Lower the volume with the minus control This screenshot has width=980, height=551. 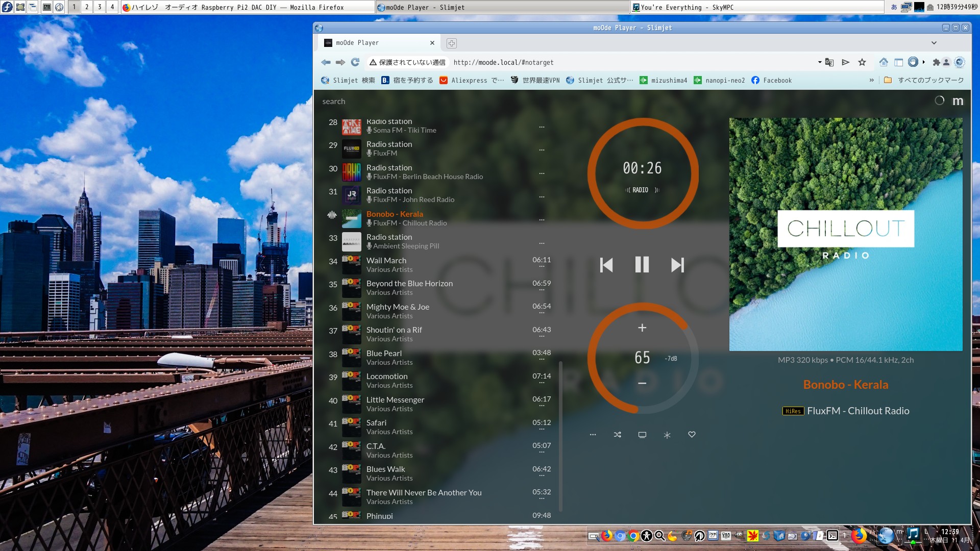pyautogui.click(x=642, y=382)
